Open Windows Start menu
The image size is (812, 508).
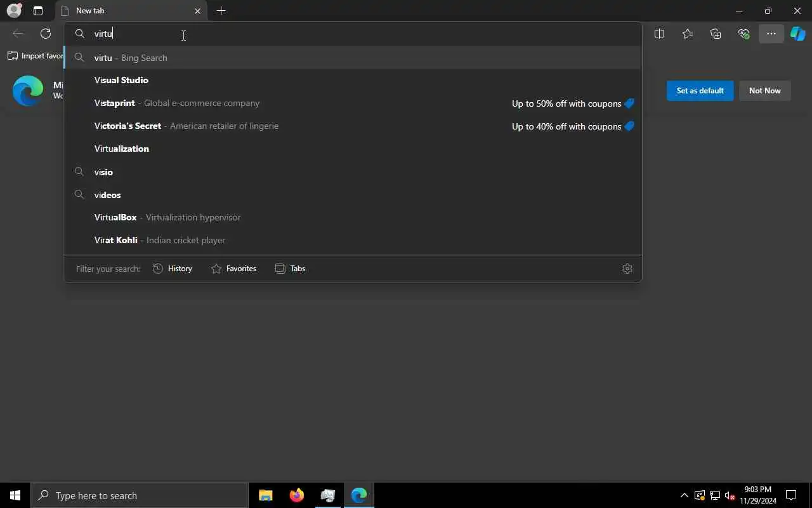[x=15, y=495]
